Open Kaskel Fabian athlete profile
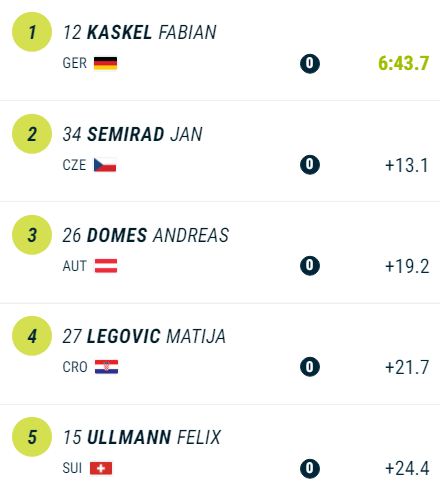This screenshot has height=499, width=442. click(140, 32)
